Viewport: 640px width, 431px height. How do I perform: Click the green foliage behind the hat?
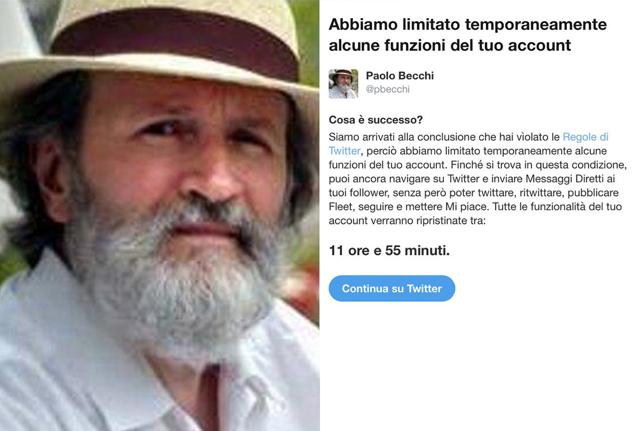(310, 41)
